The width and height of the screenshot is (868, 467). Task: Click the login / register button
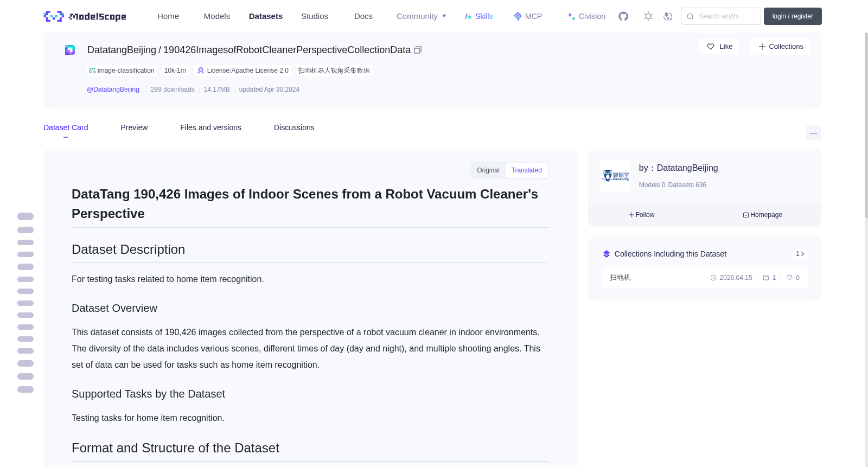[x=793, y=16]
